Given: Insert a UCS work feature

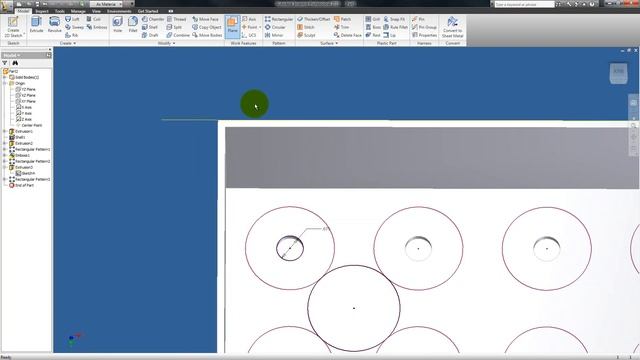Looking at the screenshot, I should 249,35.
